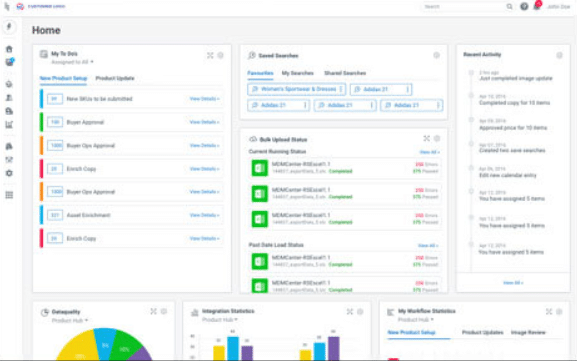Image resolution: width=577 pixels, height=361 pixels.
Task: Open the help question mark icon
Action: pyautogui.click(x=524, y=6)
